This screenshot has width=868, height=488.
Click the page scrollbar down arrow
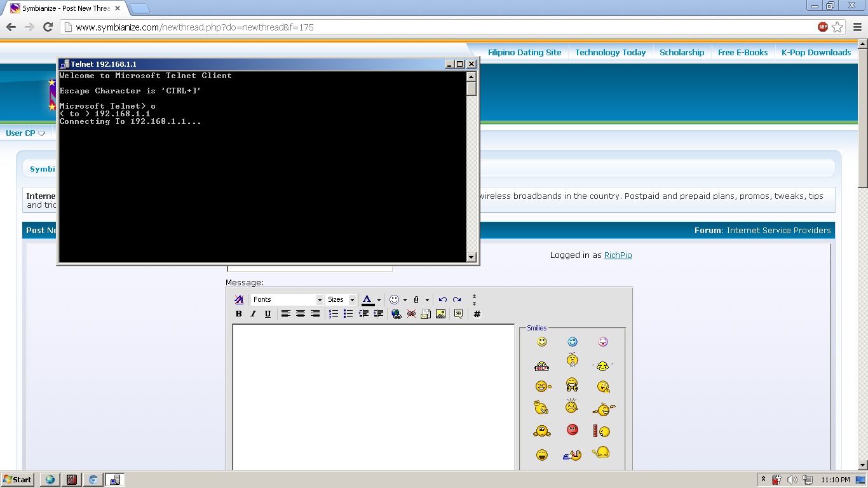(863, 465)
